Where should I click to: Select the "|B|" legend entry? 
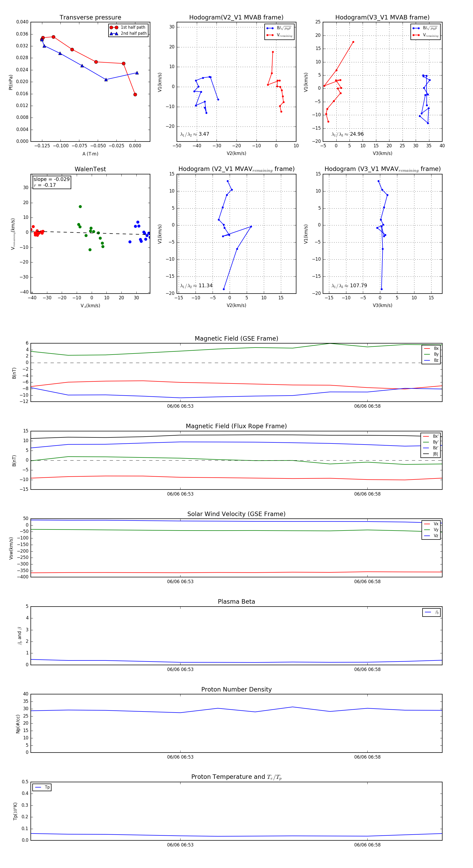(x=431, y=454)
